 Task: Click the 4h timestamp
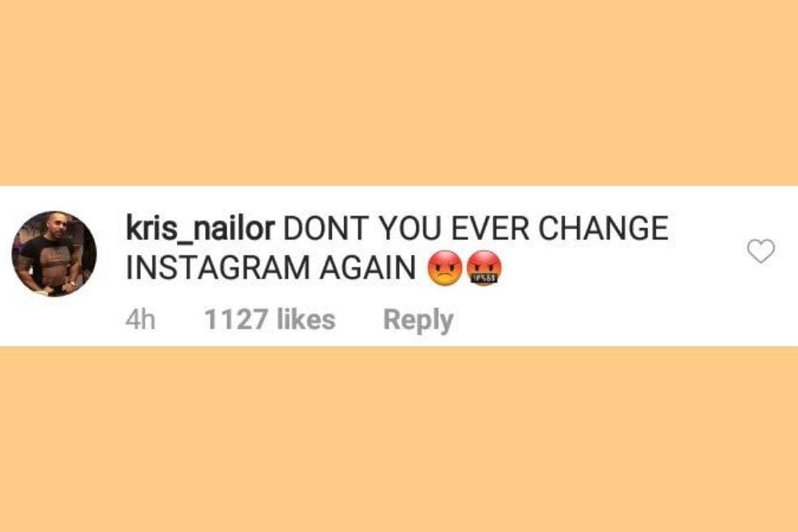[140, 320]
